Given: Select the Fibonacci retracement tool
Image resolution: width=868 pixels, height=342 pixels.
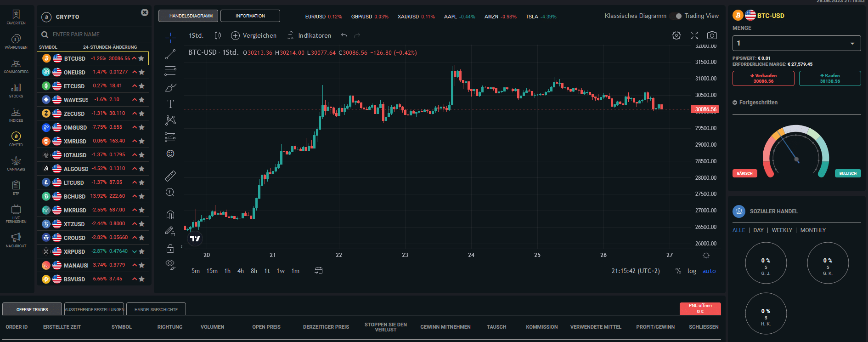Looking at the screenshot, I should click(170, 71).
